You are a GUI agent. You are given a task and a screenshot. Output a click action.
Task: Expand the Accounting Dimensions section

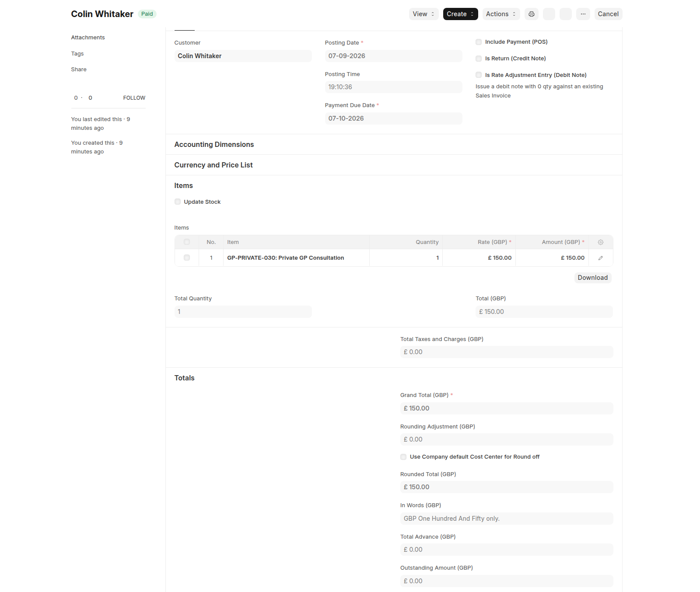(214, 144)
